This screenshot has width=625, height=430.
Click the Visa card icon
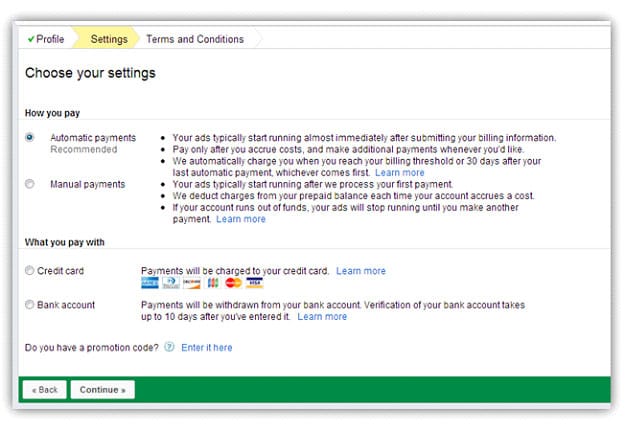254,283
